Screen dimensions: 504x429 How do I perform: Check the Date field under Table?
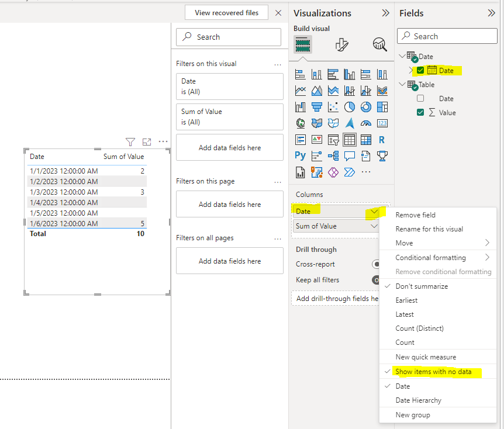click(420, 98)
